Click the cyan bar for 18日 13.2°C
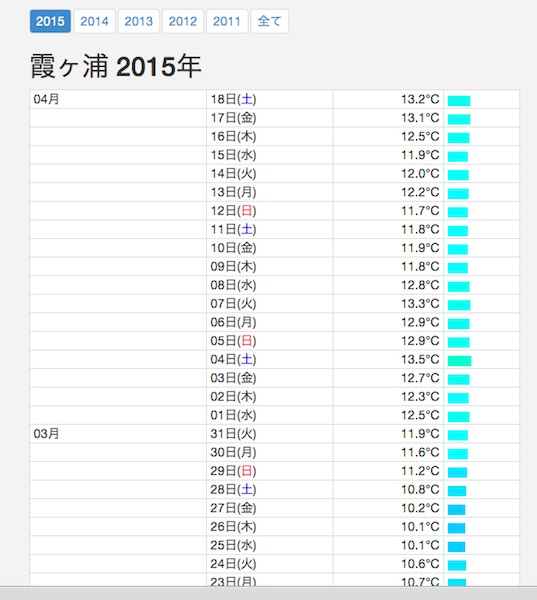 coord(459,101)
